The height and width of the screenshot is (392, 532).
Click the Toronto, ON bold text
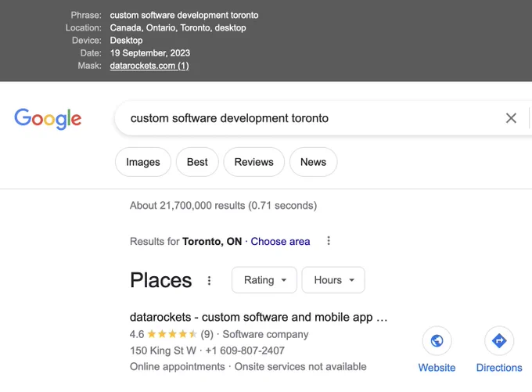212,241
